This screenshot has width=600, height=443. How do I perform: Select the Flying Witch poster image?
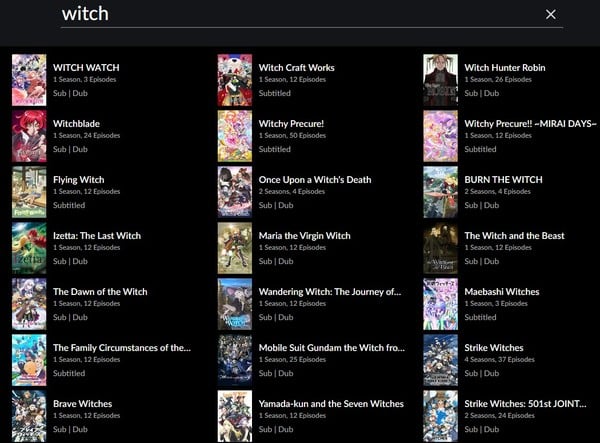click(29, 192)
